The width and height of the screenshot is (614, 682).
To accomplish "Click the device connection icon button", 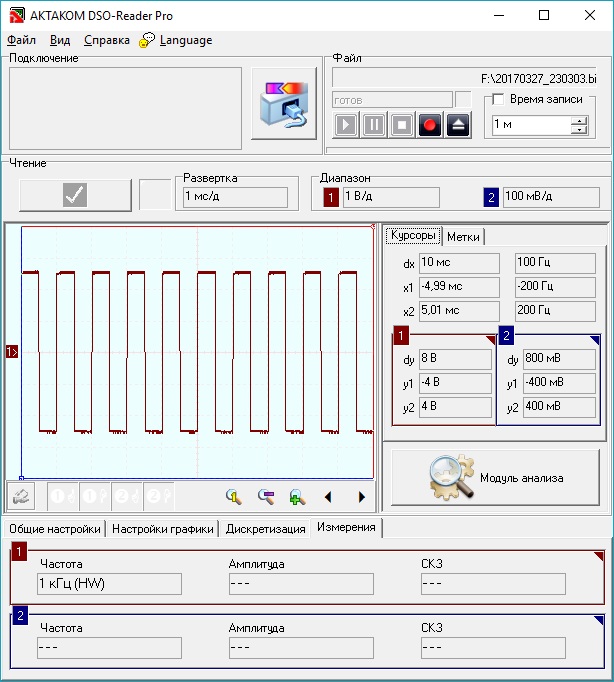I will coord(284,103).
